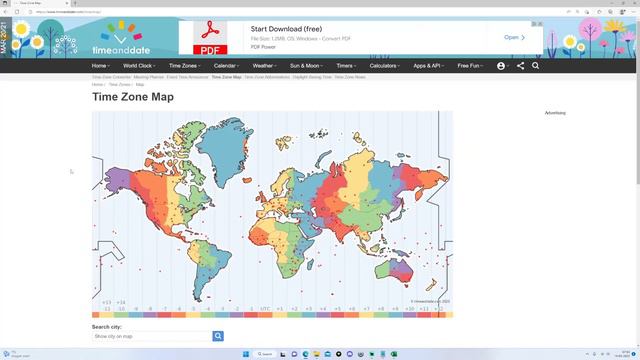Open the account profile icon

501,66
